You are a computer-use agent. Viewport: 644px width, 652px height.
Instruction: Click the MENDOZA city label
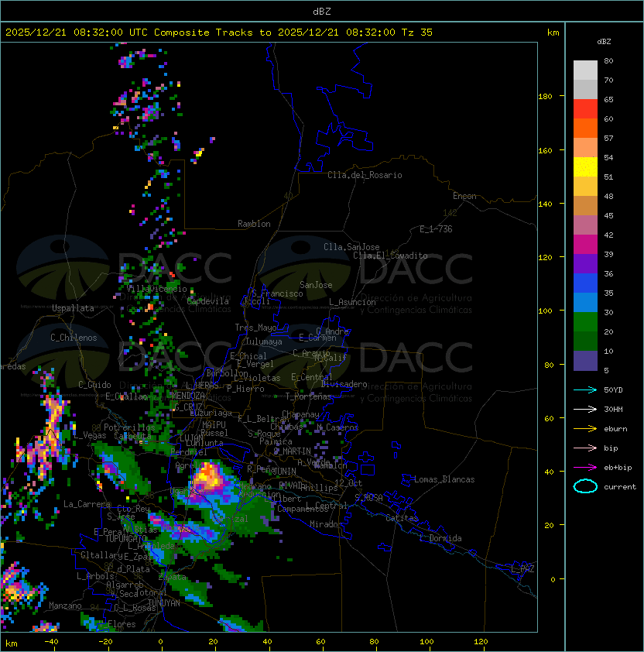[x=188, y=395]
